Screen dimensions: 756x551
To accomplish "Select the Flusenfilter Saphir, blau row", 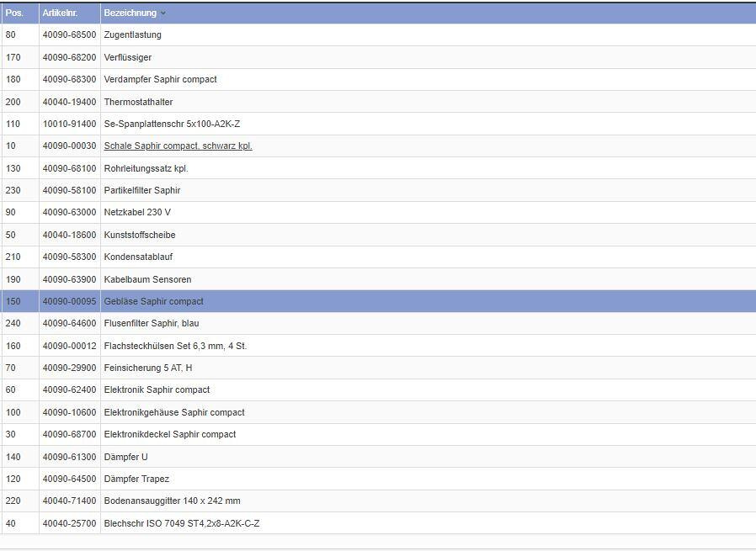I will point(151,324).
